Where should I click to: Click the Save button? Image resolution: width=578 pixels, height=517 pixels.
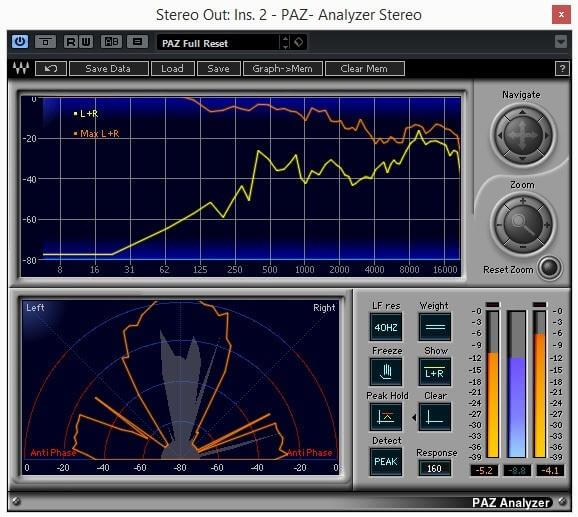(x=219, y=69)
